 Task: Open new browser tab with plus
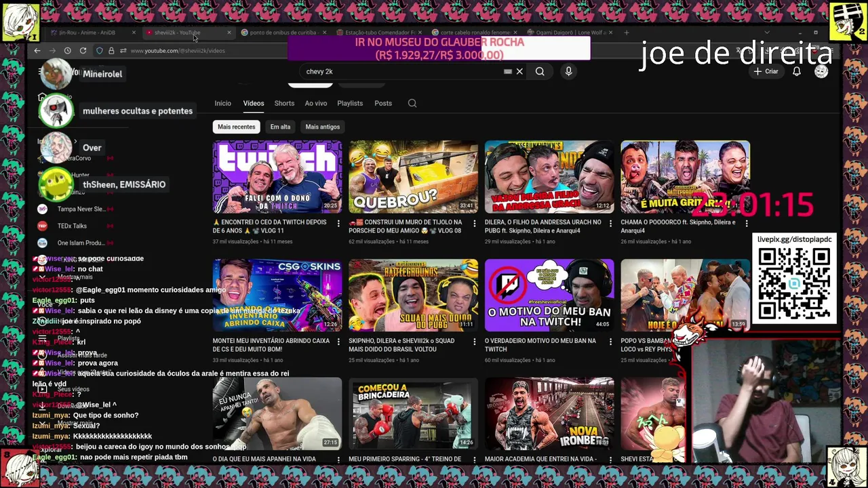pyautogui.click(x=626, y=32)
